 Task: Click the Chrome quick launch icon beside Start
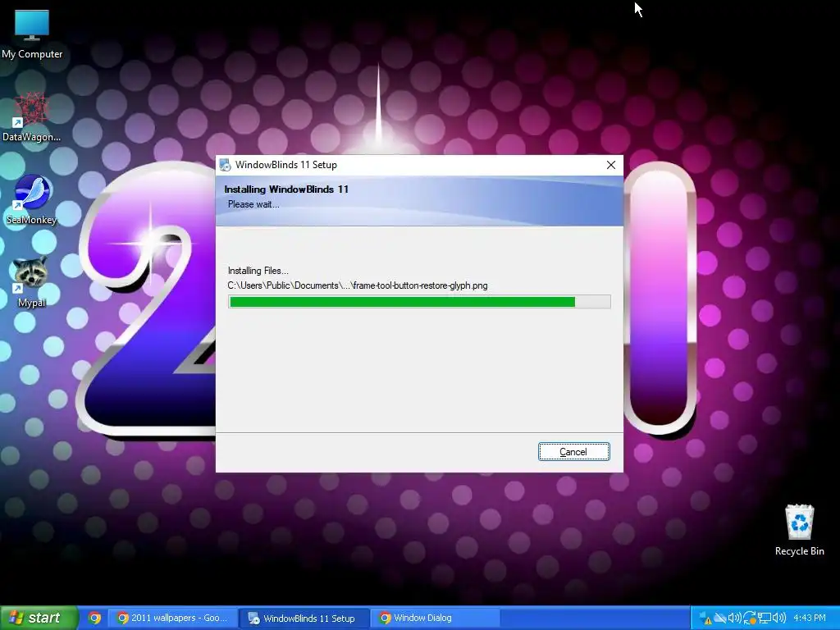pyautogui.click(x=94, y=618)
